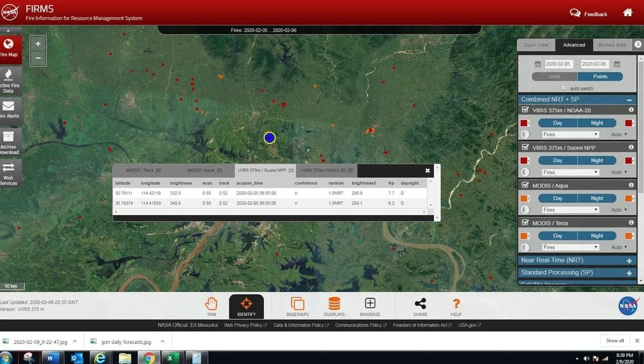
Task: Open Archive Download sidebar icon
Action: coord(9,142)
